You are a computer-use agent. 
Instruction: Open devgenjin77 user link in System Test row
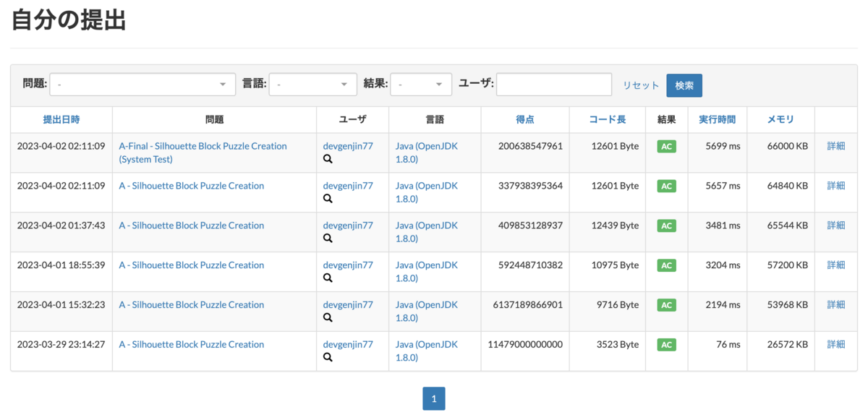point(348,146)
